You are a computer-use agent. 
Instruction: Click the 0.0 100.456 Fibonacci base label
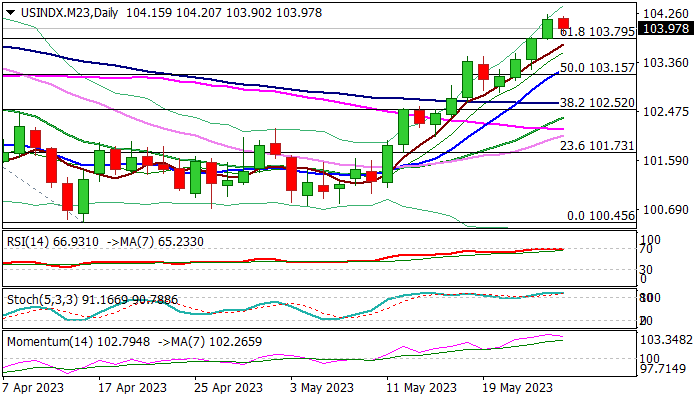[601, 216]
